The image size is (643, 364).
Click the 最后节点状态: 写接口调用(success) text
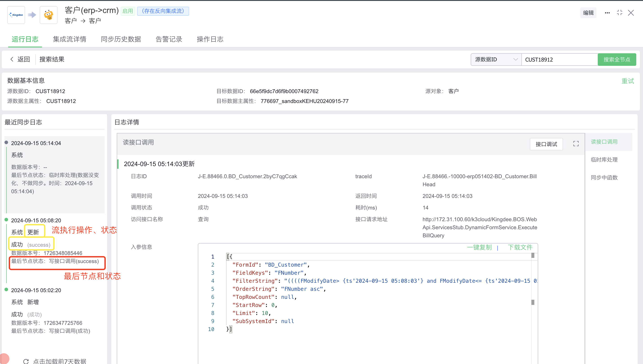(55, 261)
